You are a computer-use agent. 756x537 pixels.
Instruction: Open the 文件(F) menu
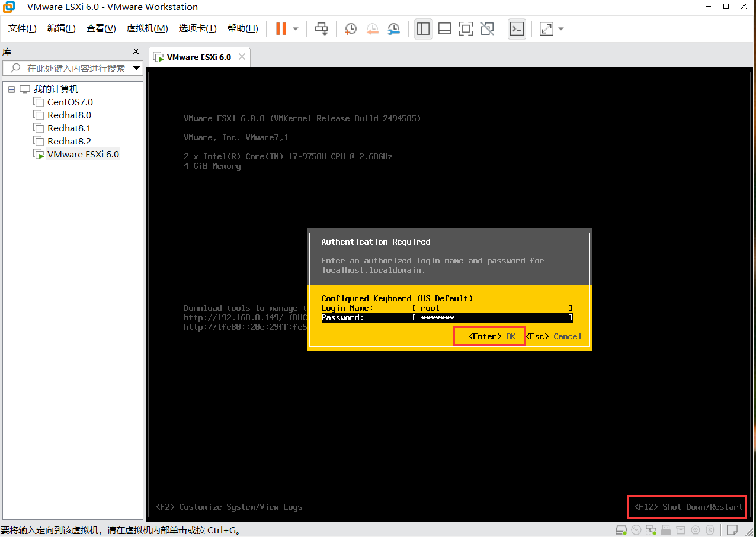tap(23, 28)
